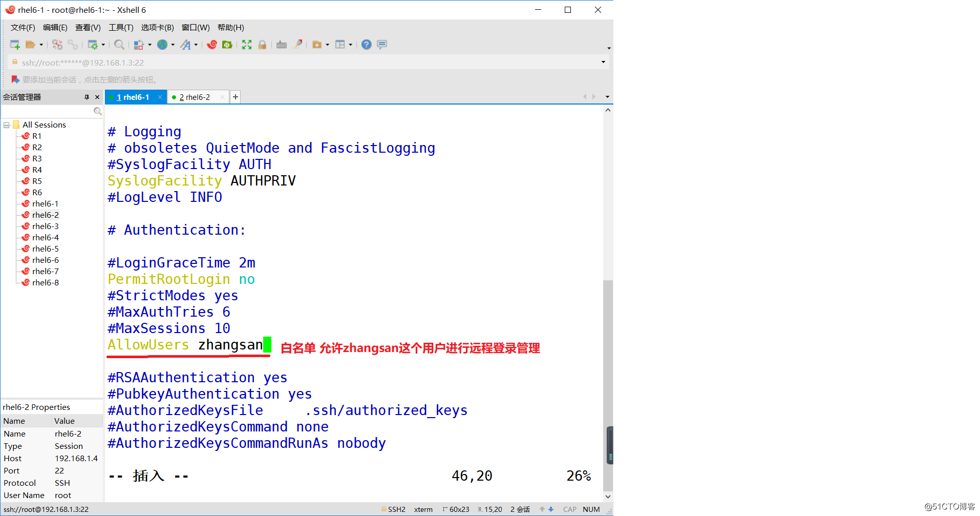
Task: Open the 帮助(H) menu
Action: 231,28
